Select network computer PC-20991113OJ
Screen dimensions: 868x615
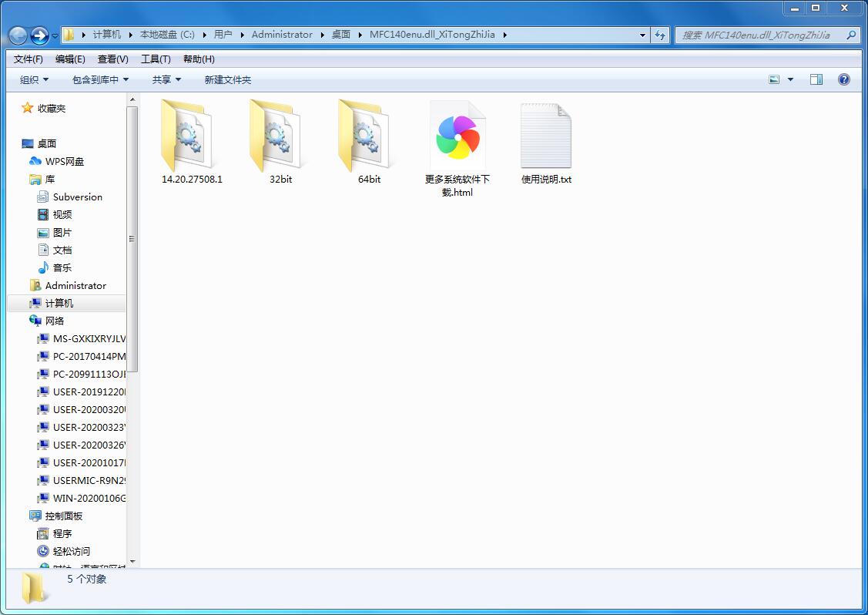pos(89,374)
